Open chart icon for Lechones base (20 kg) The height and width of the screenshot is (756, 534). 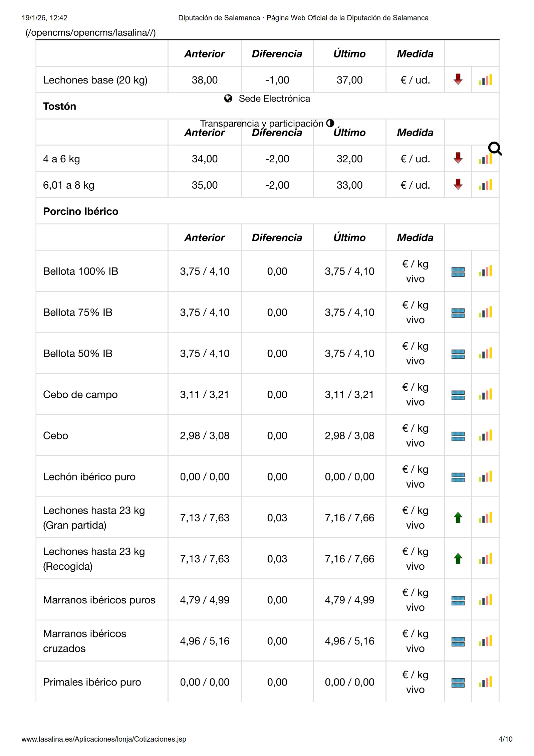485,80
